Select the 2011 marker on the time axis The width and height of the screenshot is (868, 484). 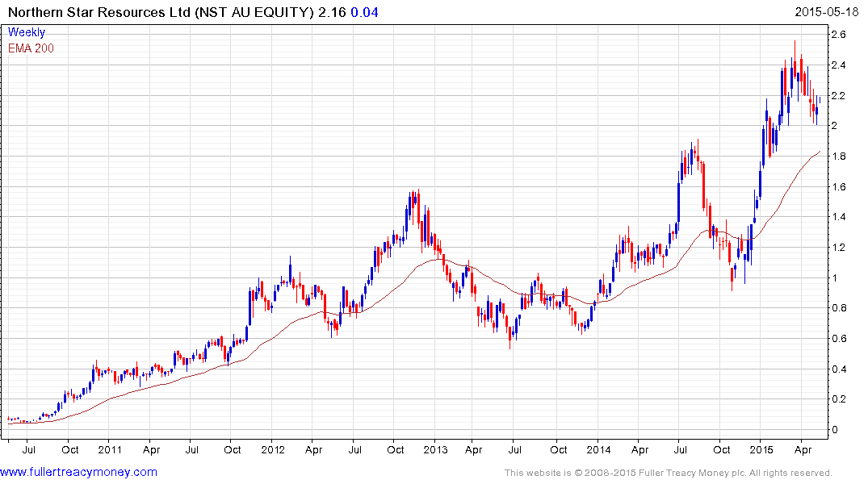pyautogui.click(x=109, y=449)
